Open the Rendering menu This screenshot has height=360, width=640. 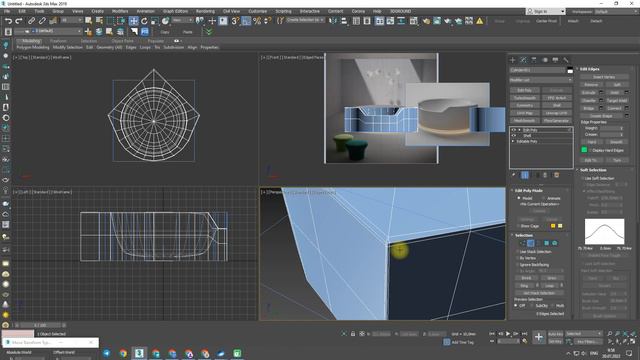(205, 11)
